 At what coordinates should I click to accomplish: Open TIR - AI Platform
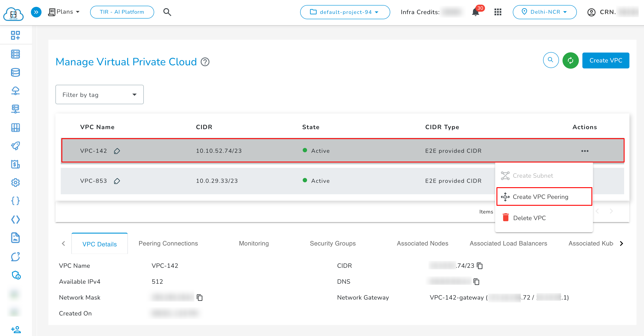[122, 12]
